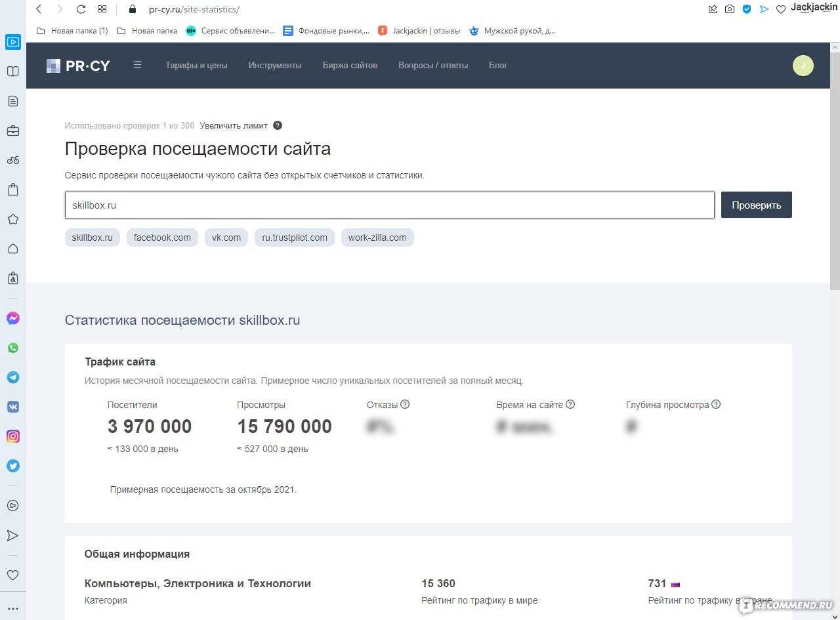Open the speed dial grid icon

click(102, 9)
